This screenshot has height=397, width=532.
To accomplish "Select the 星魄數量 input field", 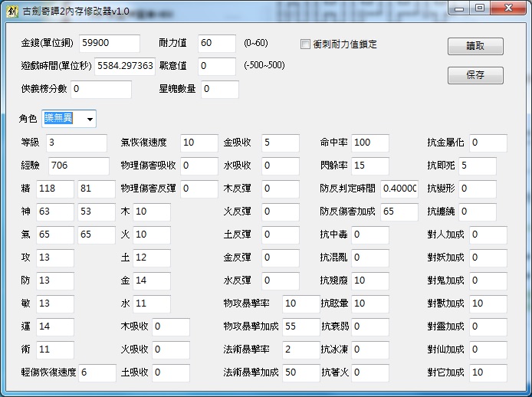I will coord(221,90).
